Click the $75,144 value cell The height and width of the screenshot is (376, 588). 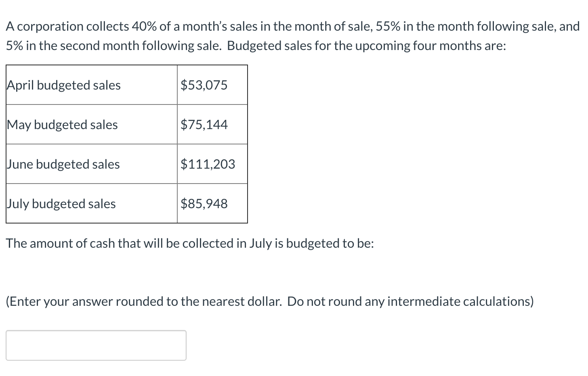(x=212, y=125)
